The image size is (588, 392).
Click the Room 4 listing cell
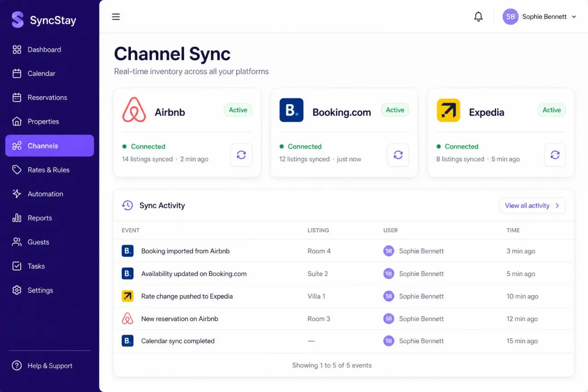coord(319,251)
